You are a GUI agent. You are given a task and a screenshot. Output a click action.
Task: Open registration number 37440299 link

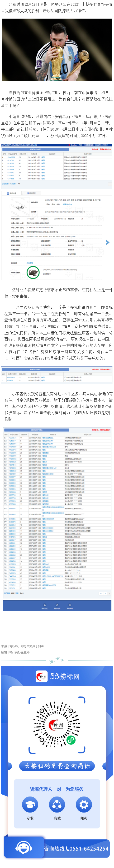coord(11,157)
